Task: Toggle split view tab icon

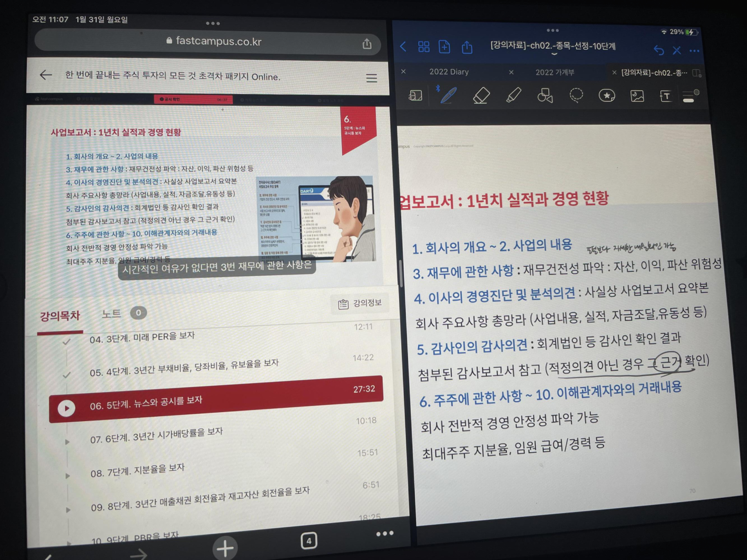Action: (697, 73)
